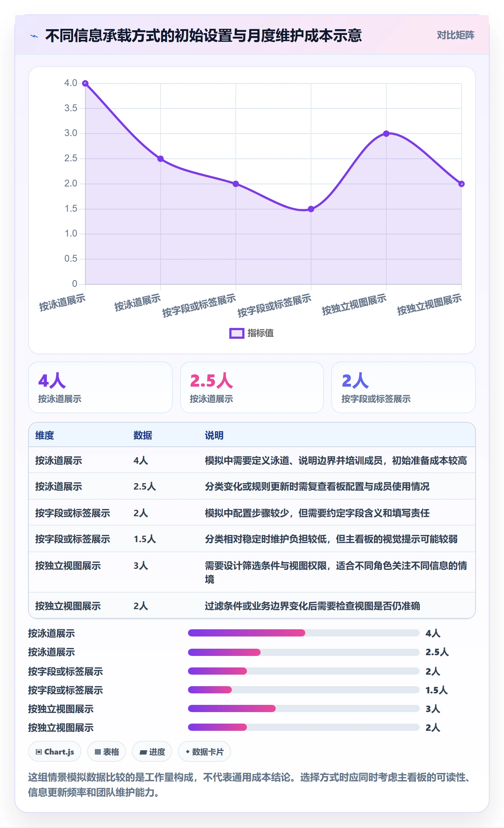Select the 表格 chip
This screenshot has width=504, height=828.
coord(107,752)
